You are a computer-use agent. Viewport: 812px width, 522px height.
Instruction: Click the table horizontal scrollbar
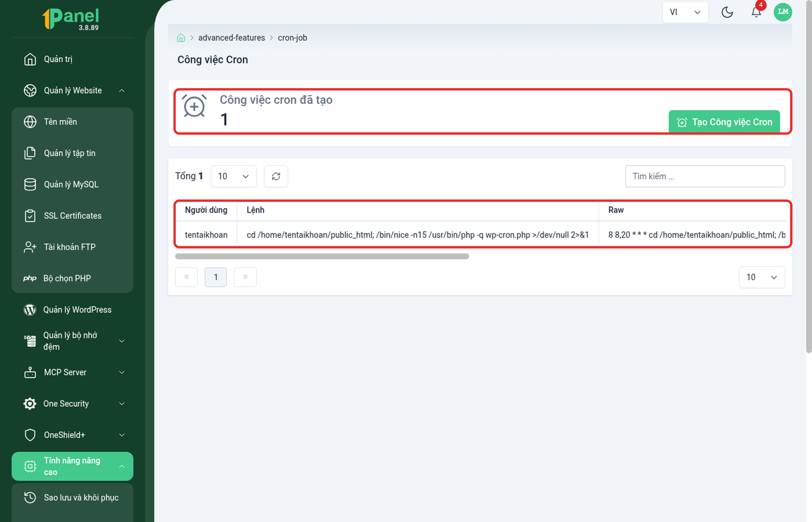(322, 256)
